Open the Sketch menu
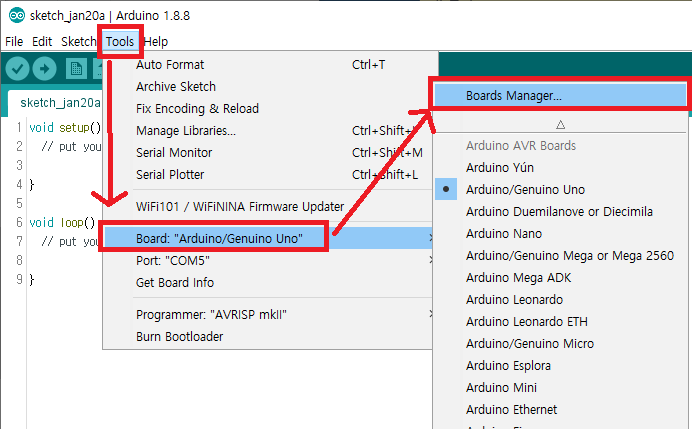 click(79, 41)
